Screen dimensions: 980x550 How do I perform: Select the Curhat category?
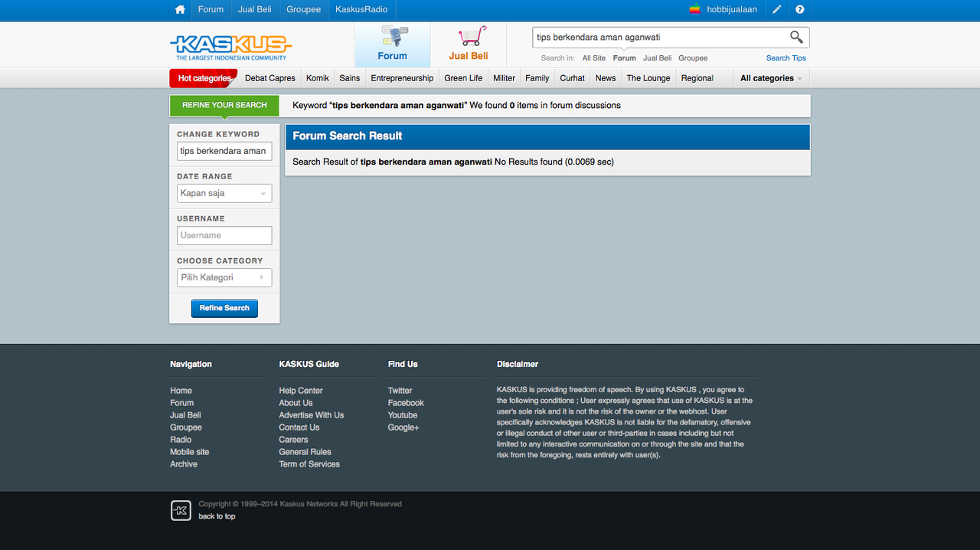[x=572, y=78]
